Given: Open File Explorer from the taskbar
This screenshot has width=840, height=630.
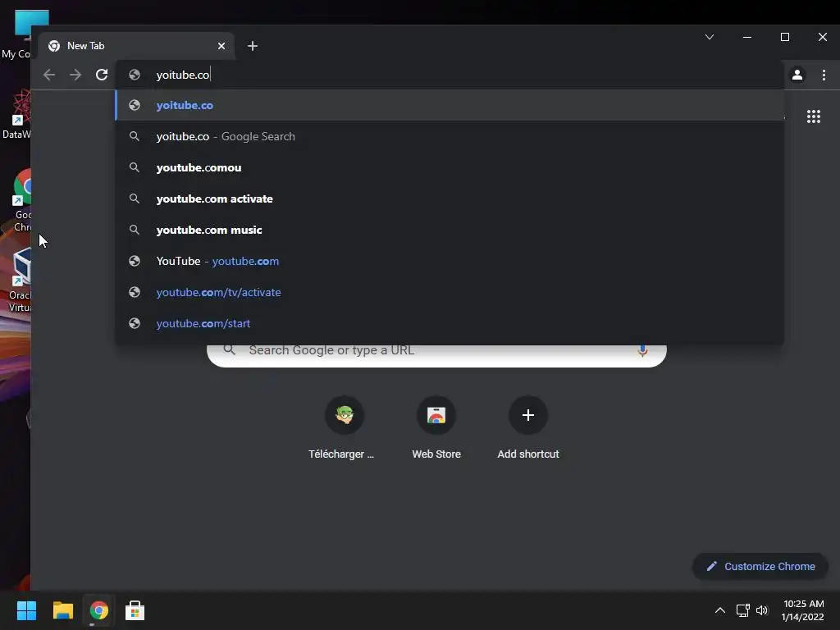Looking at the screenshot, I should point(62,610).
